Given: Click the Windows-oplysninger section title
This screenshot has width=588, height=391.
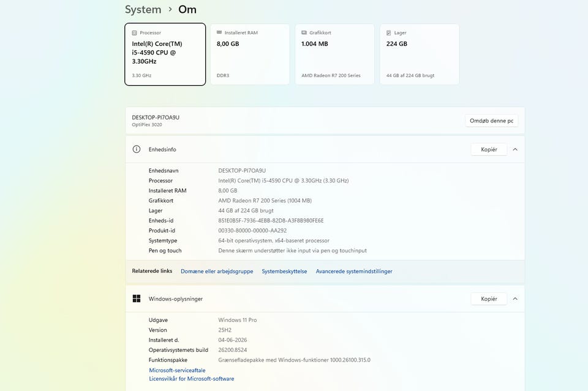Looking at the screenshot, I should pyautogui.click(x=176, y=299).
